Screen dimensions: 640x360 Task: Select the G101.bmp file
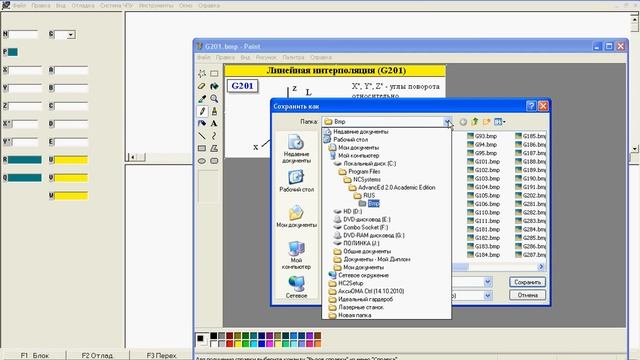484,162
